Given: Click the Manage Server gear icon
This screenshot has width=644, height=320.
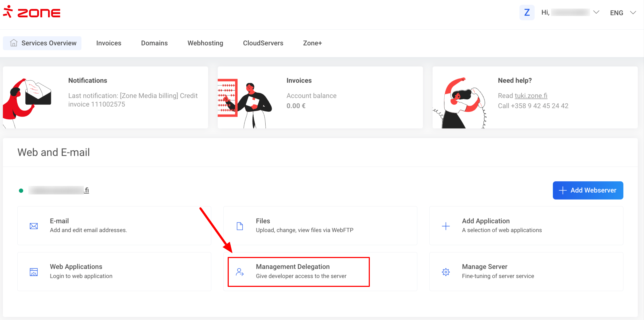Looking at the screenshot, I should tap(446, 272).
